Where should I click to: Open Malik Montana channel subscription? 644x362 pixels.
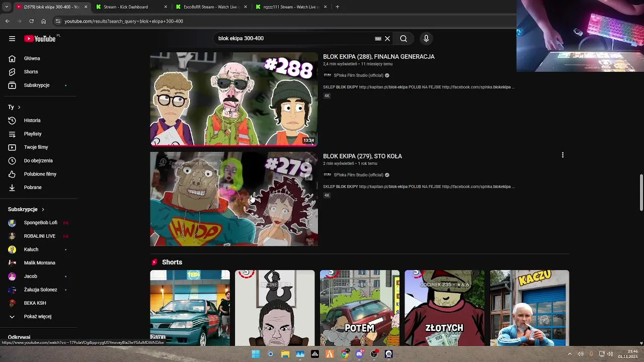point(38,263)
